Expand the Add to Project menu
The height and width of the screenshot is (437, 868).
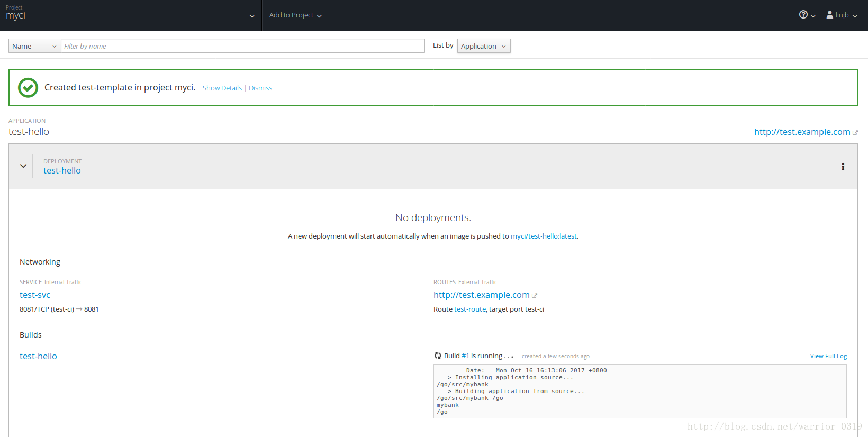pos(295,15)
